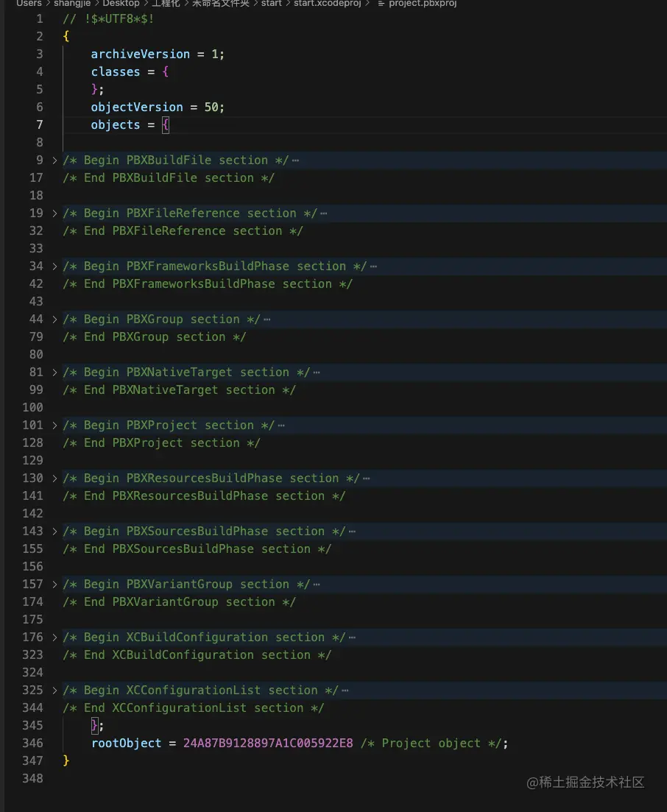
Task: Click ellipsis after Begin PBXSourcesBuildPhase section comment
Action: click(352, 532)
